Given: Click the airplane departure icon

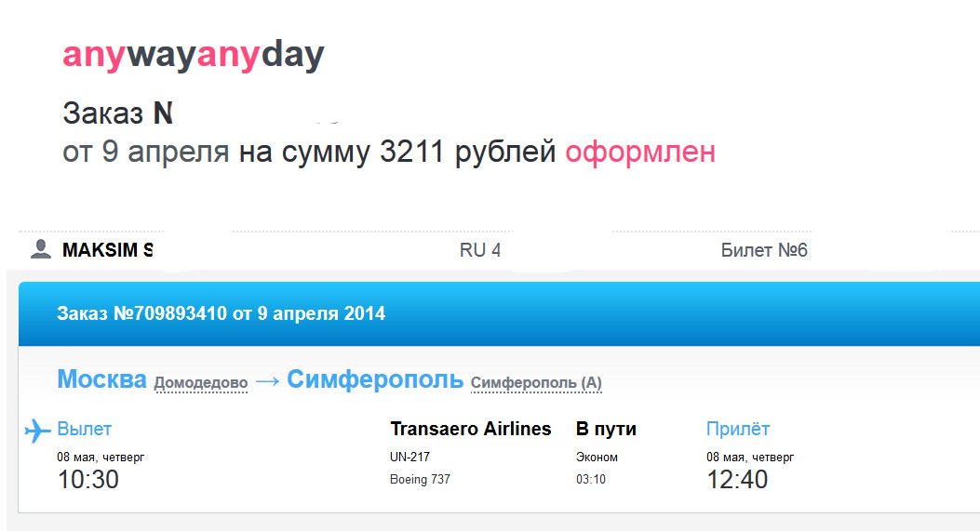Looking at the screenshot, I should [37, 431].
